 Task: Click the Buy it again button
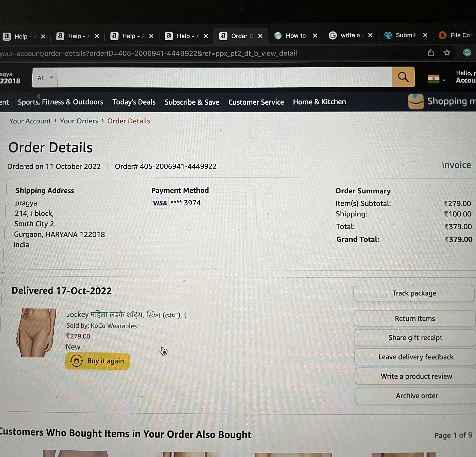[x=97, y=361]
